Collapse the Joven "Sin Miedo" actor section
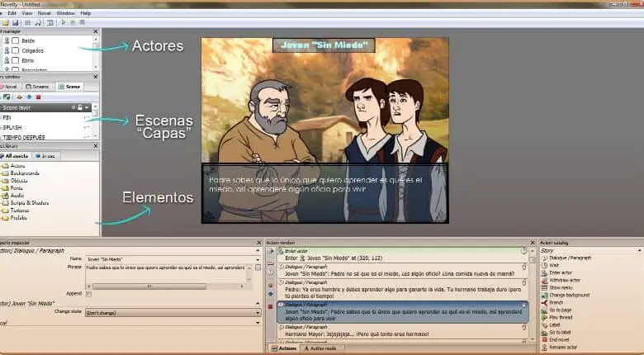 (258, 303)
